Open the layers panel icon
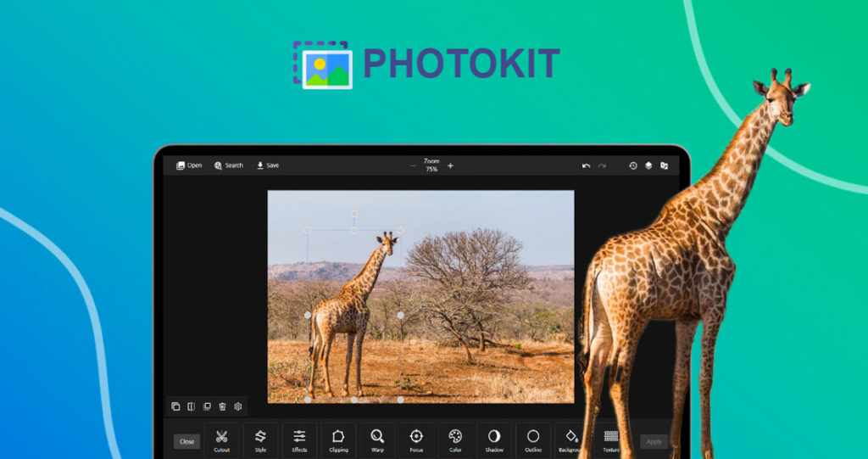 point(648,165)
